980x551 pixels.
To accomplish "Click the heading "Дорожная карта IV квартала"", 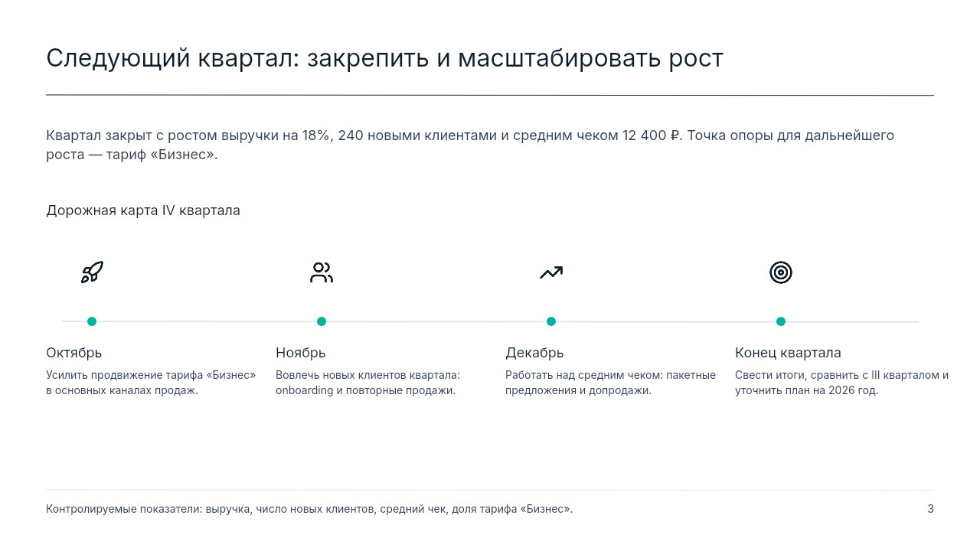I will click(x=143, y=210).
